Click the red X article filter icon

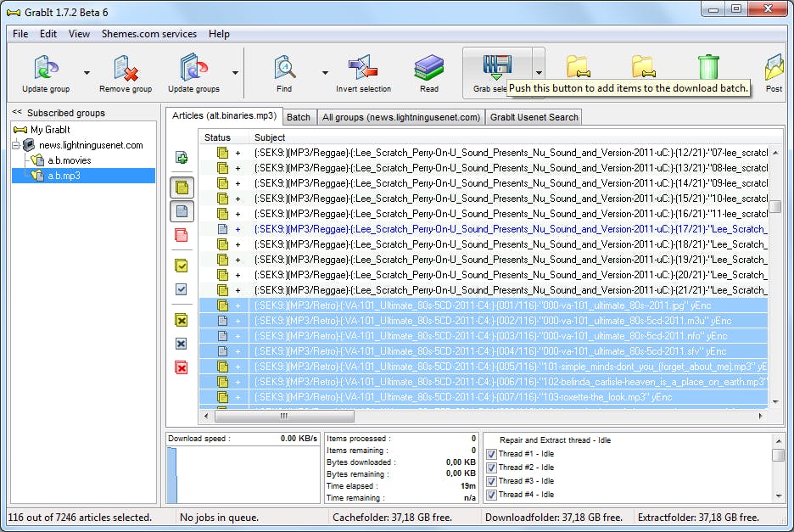pos(182,367)
